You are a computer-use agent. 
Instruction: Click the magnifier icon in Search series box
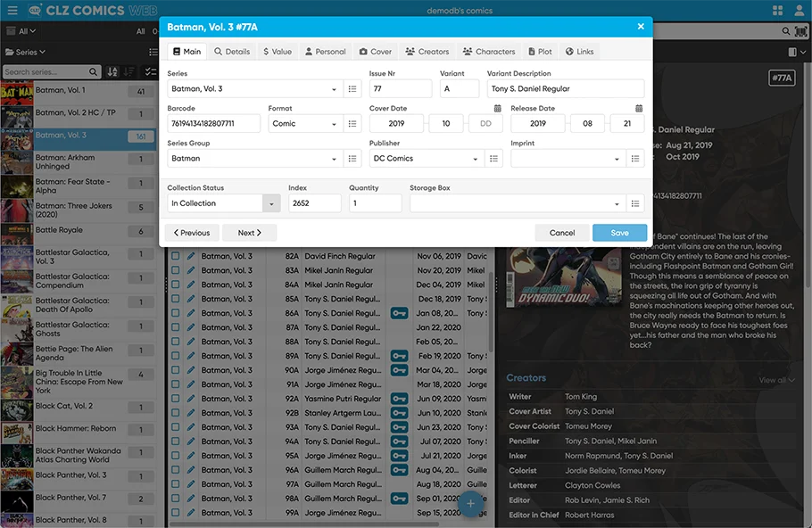pos(93,72)
